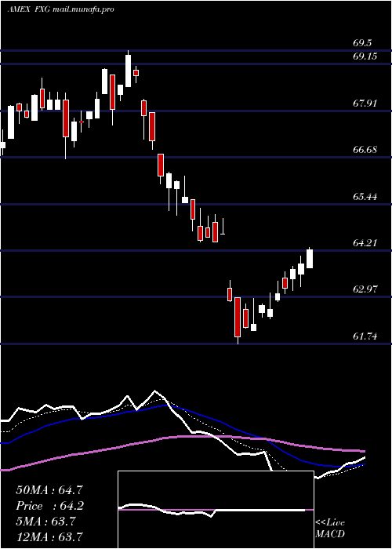Click the 69.15 price level label
This screenshot has width=392, height=549.
[x=365, y=56]
